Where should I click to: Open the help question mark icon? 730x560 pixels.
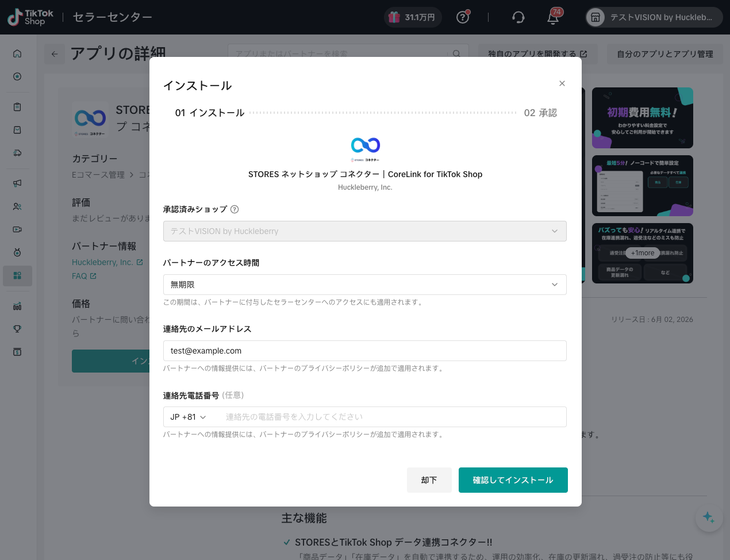pyautogui.click(x=463, y=17)
